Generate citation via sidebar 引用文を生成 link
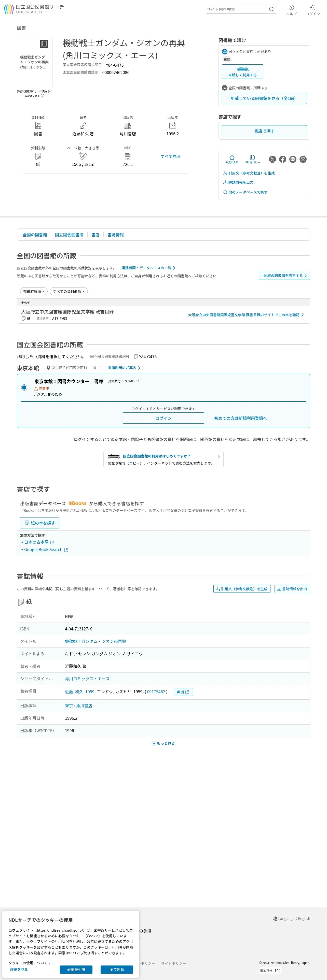This screenshot has width=327, height=980. pos(249,173)
